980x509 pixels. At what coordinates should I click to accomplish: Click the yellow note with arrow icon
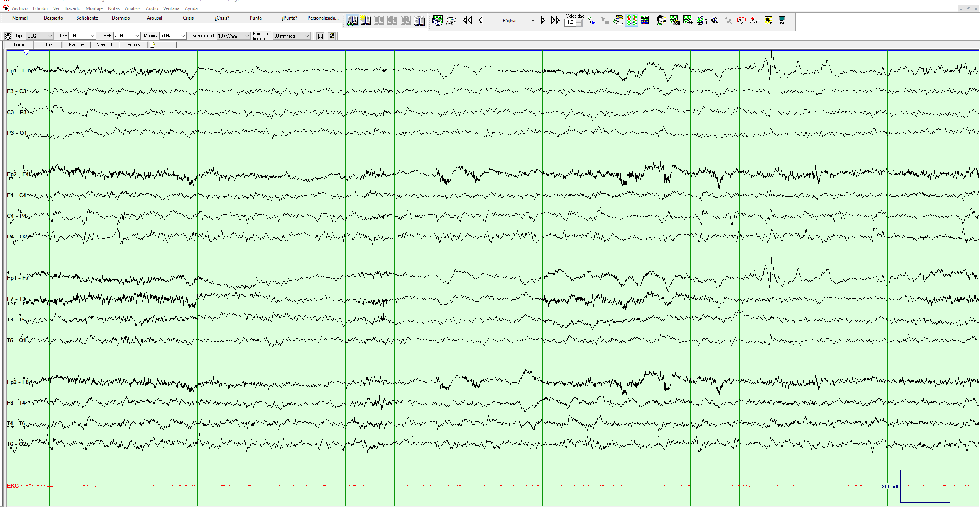768,20
